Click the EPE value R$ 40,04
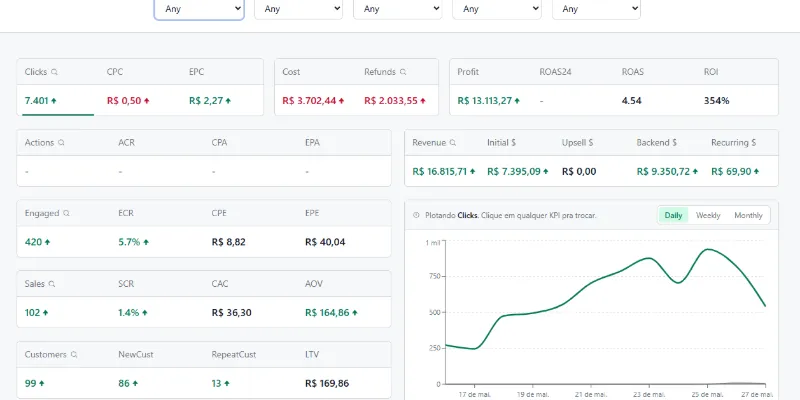The height and width of the screenshot is (400, 800). tap(325, 242)
